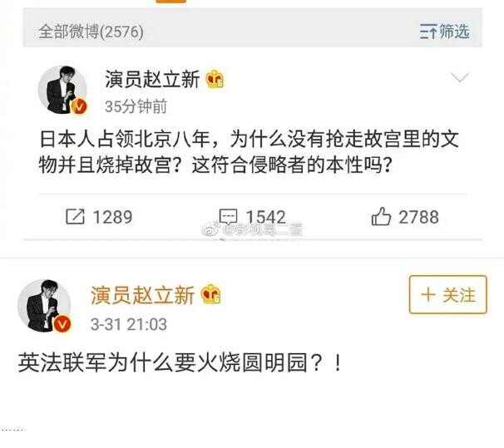Screen dimensions: 504x448
Task: Open the 筛选 filter icon
Action: [x=428, y=32]
